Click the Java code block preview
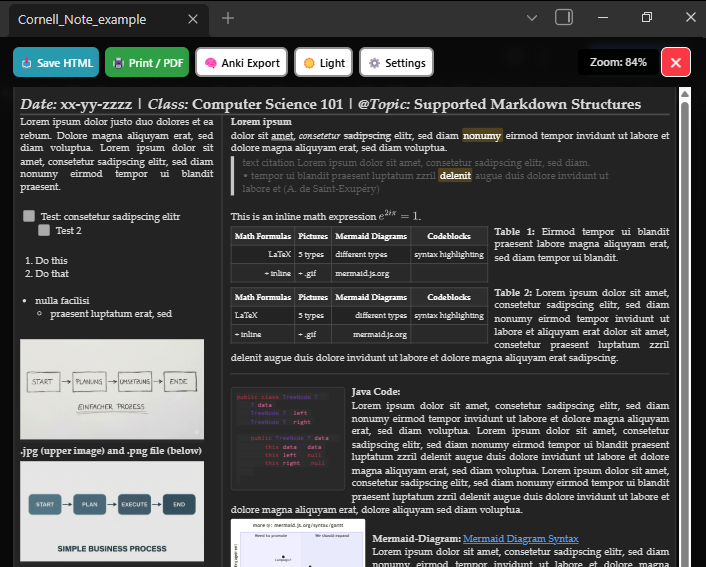Viewport: 706px width, 567px height. pyautogui.click(x=288, y=438)
